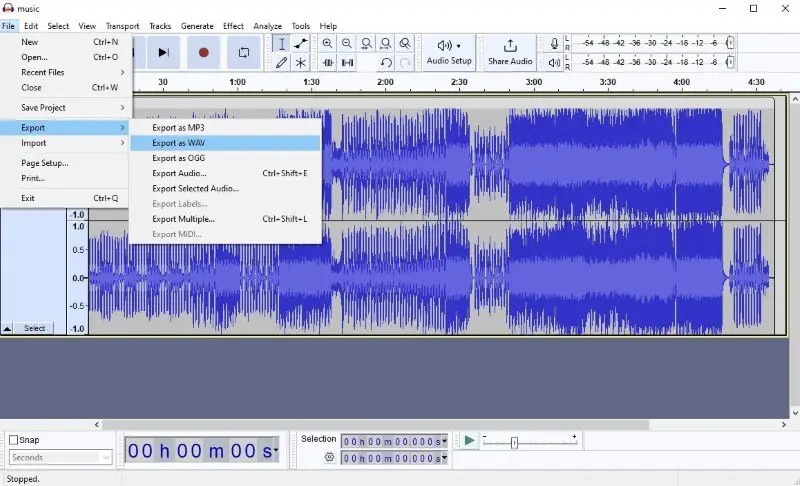This screenshot has height=486, width=800.
Task: Click the Share Audio button
Action: point(510,52)
